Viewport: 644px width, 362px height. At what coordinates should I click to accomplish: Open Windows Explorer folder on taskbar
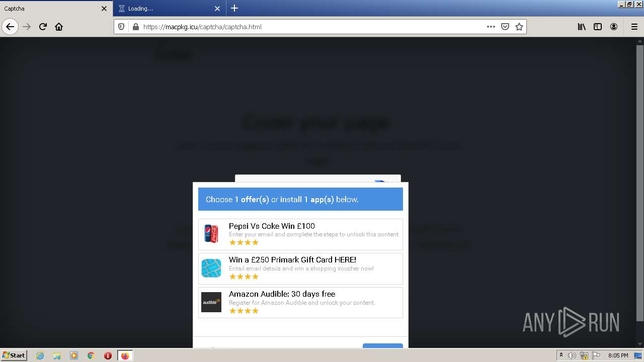[x=57, y=355]
